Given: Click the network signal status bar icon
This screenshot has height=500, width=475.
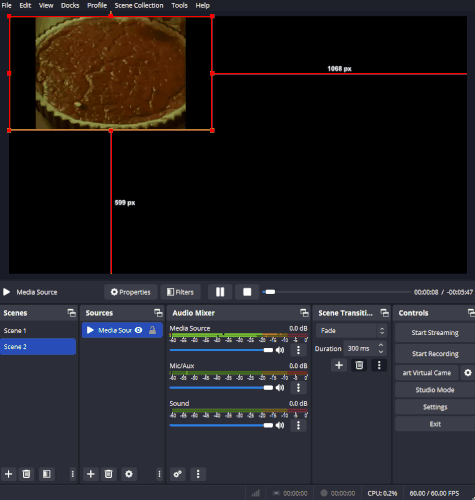Looking at the screenshot, I should [x=256, y=493].
